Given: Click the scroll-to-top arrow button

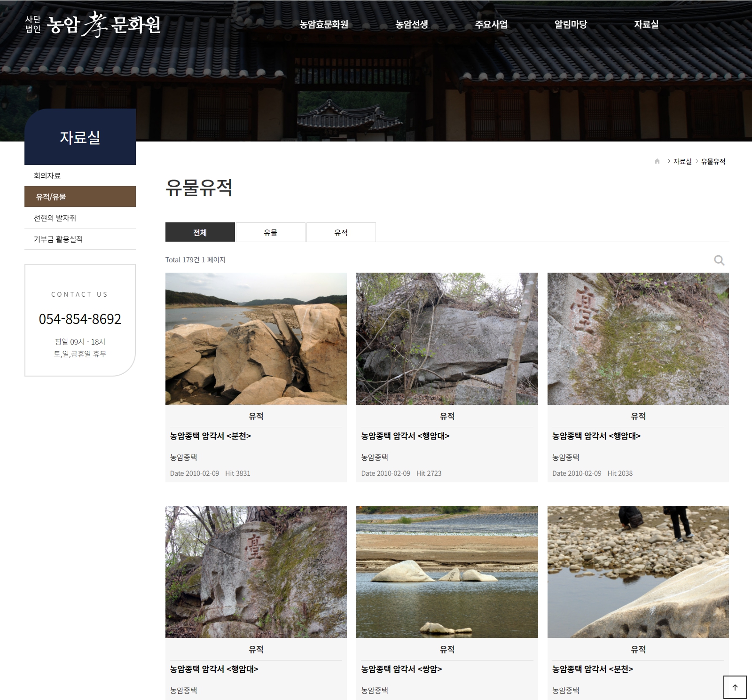Looking at the screenshot, I should tap(735, 687).
